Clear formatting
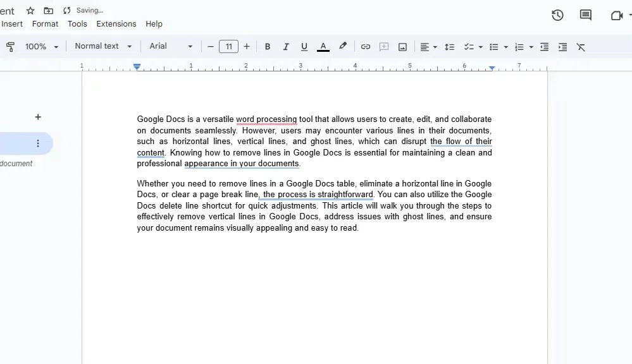632x364 pixels. click(581, 47)
